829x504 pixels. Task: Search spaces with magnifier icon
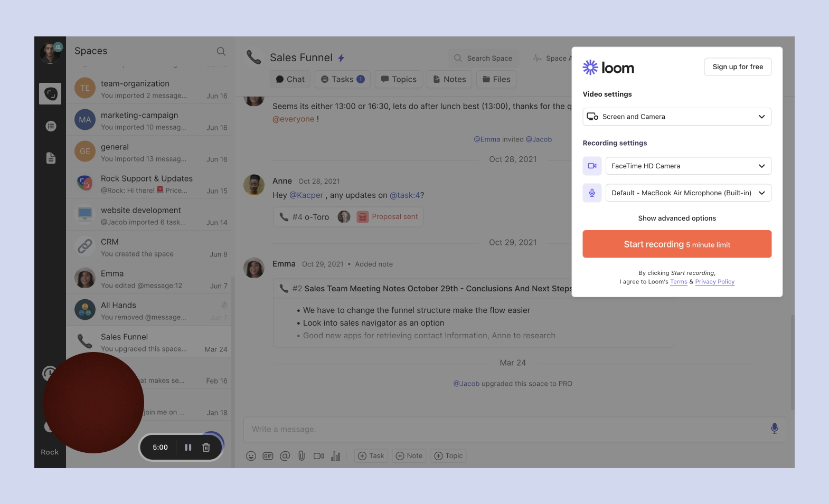[x=221, y=51]
